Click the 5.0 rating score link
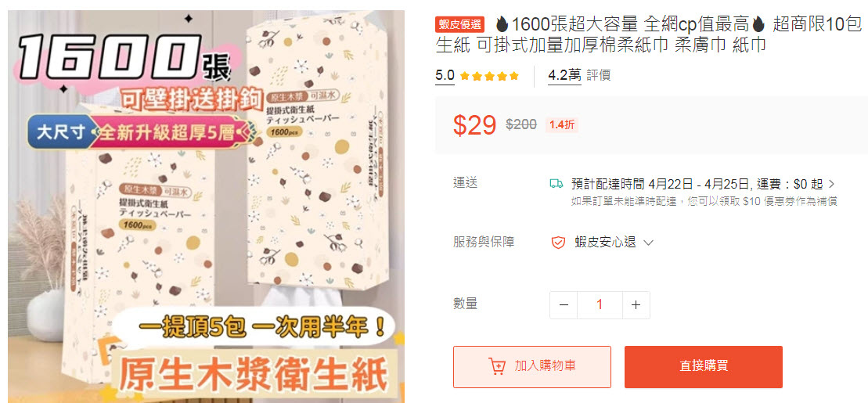 (x=445, y=75)
